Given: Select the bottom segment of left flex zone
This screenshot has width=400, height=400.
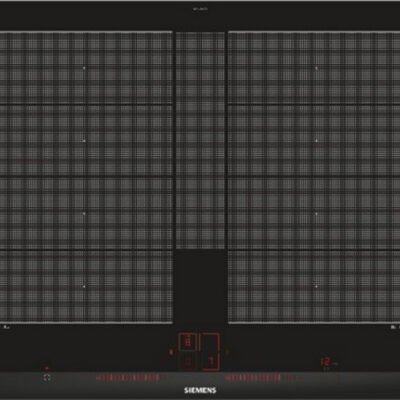Looking at the screenshot, I should 86,286.
